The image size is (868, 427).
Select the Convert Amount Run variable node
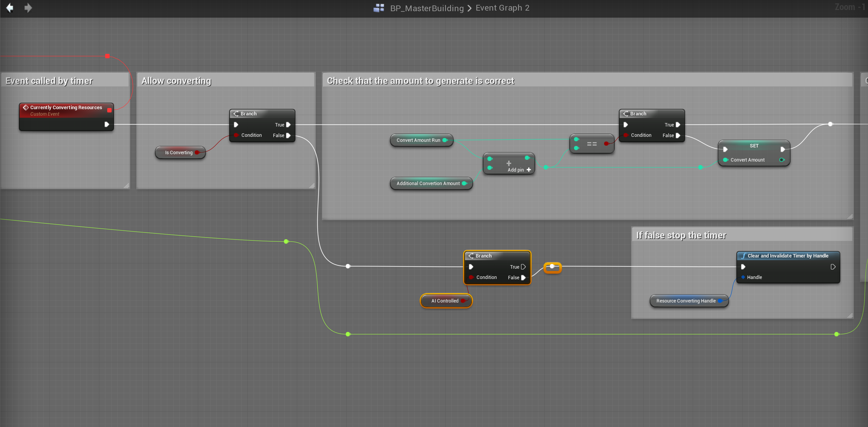point(418,140)
